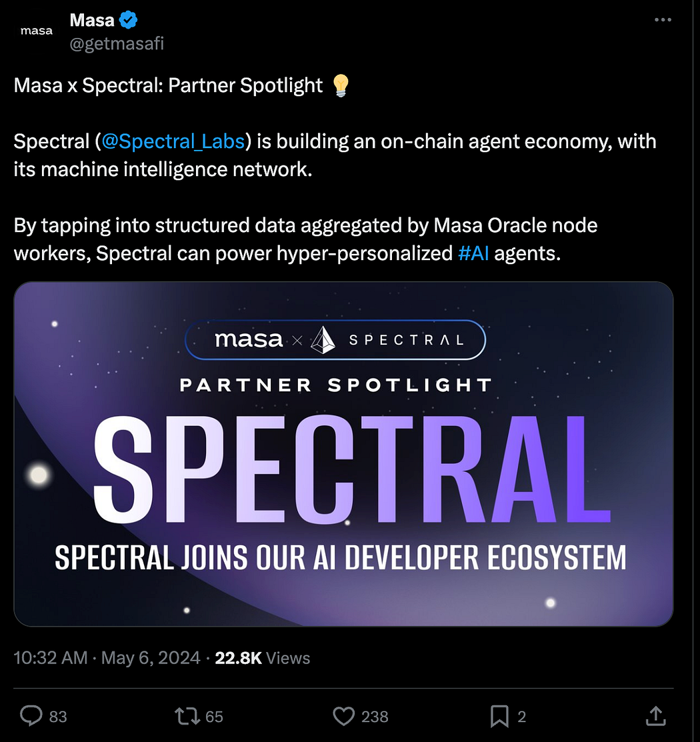Click the share upload icon

656,716
